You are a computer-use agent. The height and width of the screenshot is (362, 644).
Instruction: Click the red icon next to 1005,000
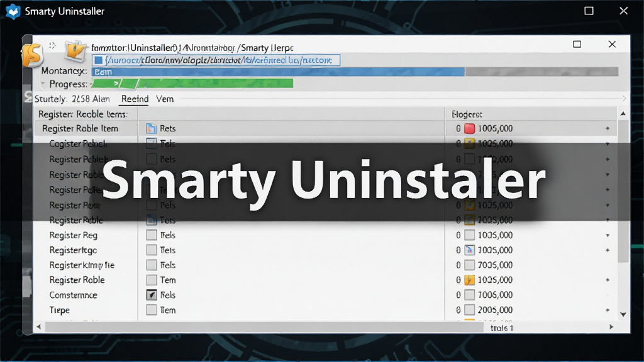click(x=469, y=128)
